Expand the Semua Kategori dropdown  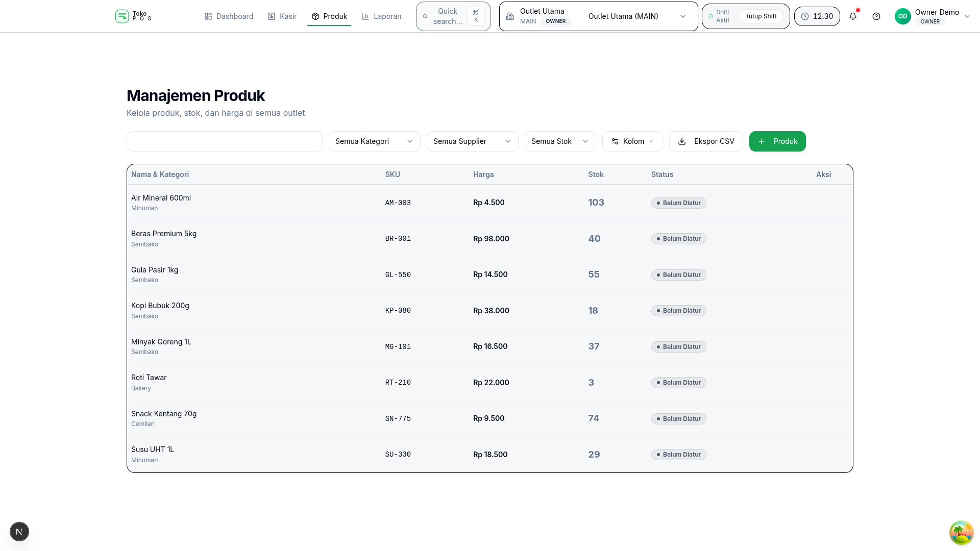[x=374, y=141]
